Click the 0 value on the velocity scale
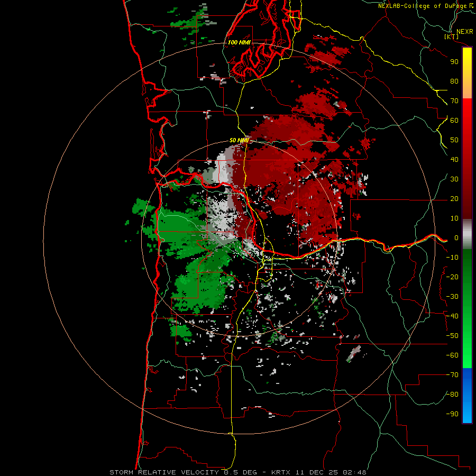 (456, 238)
